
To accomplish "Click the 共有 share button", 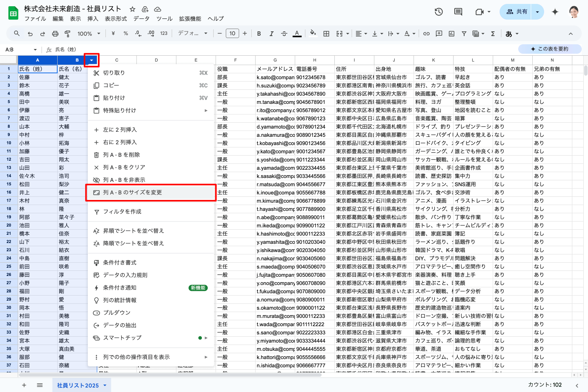I will tap(517, 12).
